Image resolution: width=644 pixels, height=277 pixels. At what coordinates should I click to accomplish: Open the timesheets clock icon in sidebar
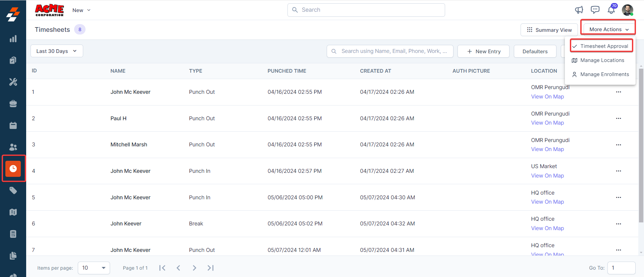tap(13, 168)
